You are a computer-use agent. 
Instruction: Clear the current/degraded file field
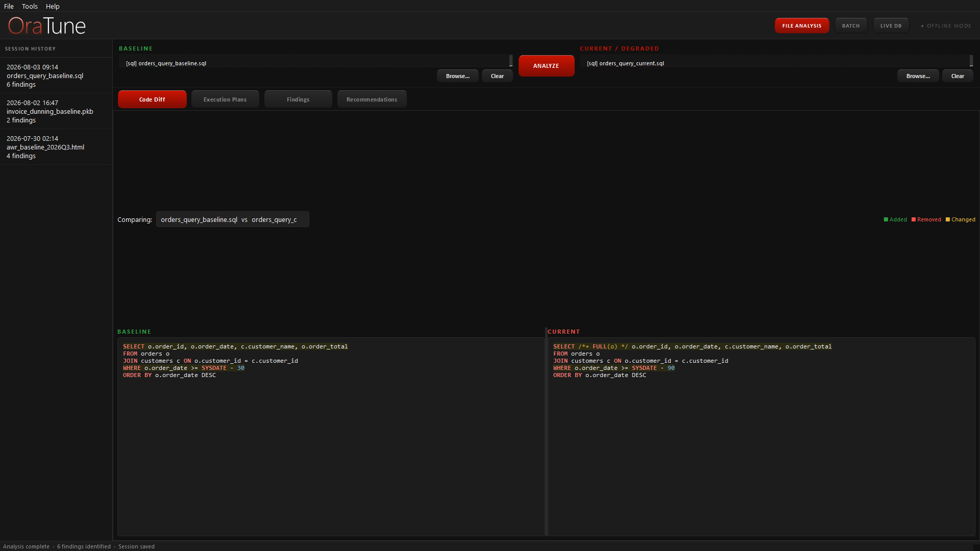958,76
